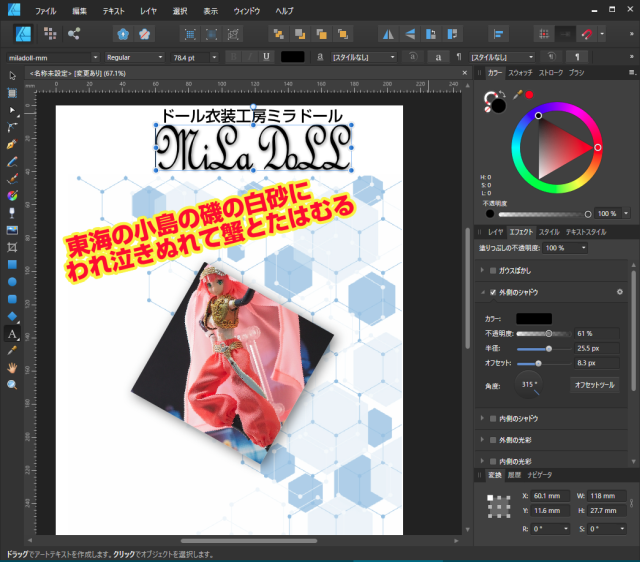
Task: Select the Place Image tool
Action: (x=12, y=230)
